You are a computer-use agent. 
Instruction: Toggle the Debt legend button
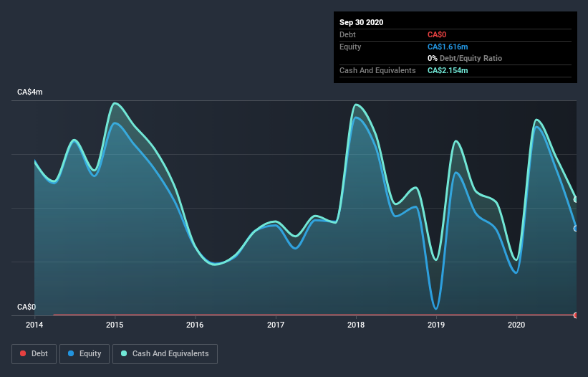(34, 354)
